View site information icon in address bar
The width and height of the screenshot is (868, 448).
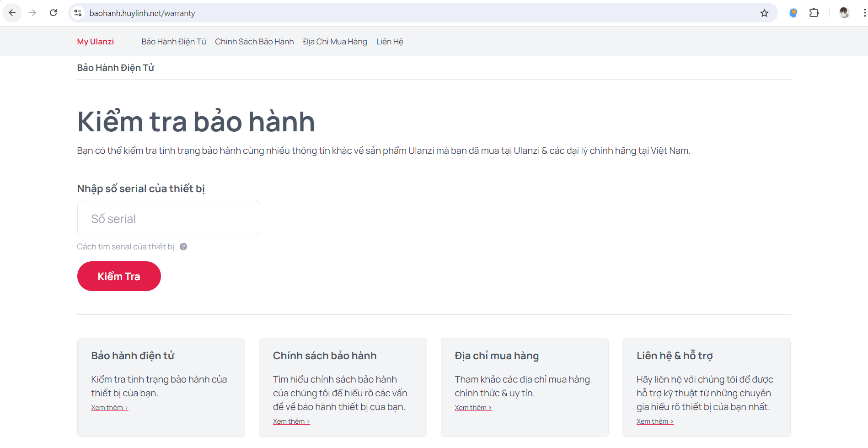point(78,13)
